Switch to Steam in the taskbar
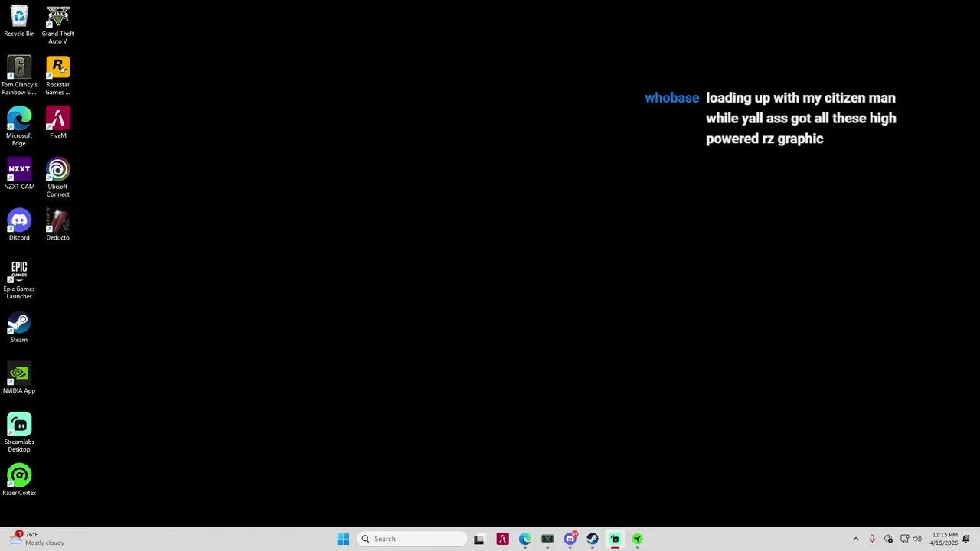The image size is (980, 551). click(593, 539)
